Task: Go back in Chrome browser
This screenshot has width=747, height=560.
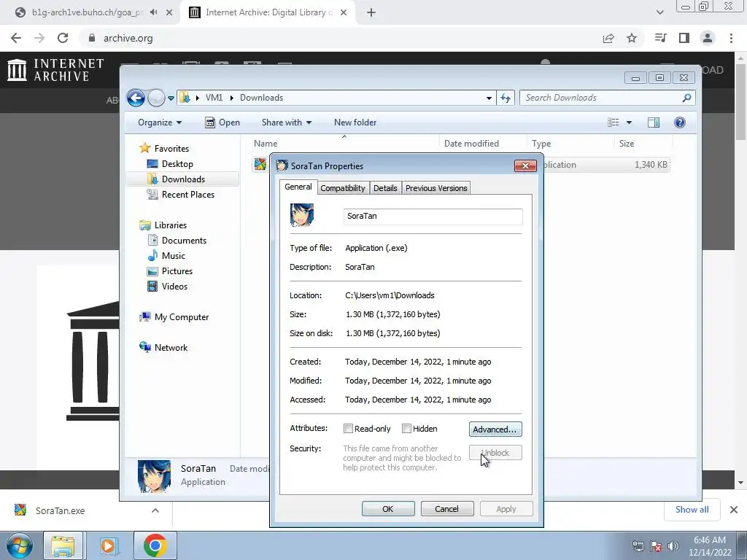Action: point(16,38)
